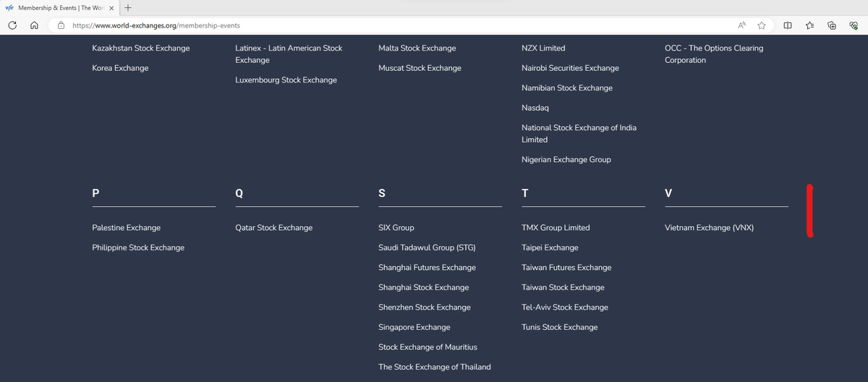Image resolution: width=868 pixels, height=382 pixels.
Task: Go to the browser home page icon
Action: (x=34, y=25)
